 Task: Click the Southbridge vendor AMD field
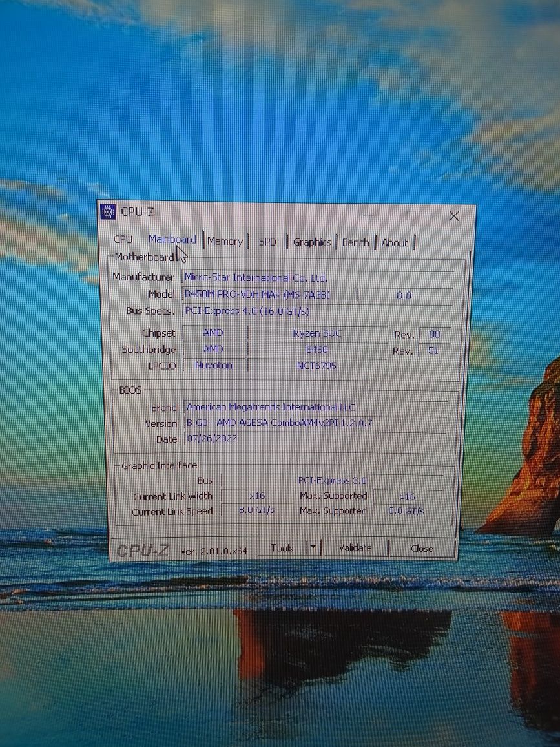coord(213,349)
